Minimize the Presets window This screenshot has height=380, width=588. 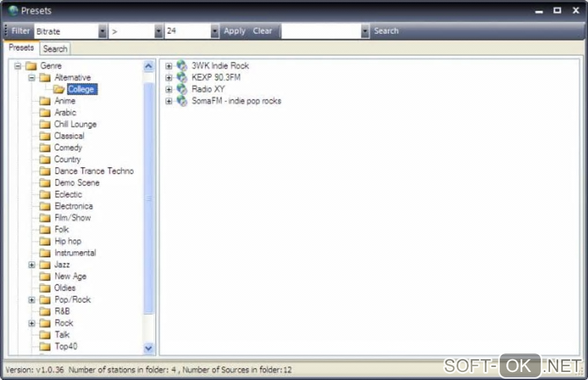pyautogui.click(x=539, y=12)
